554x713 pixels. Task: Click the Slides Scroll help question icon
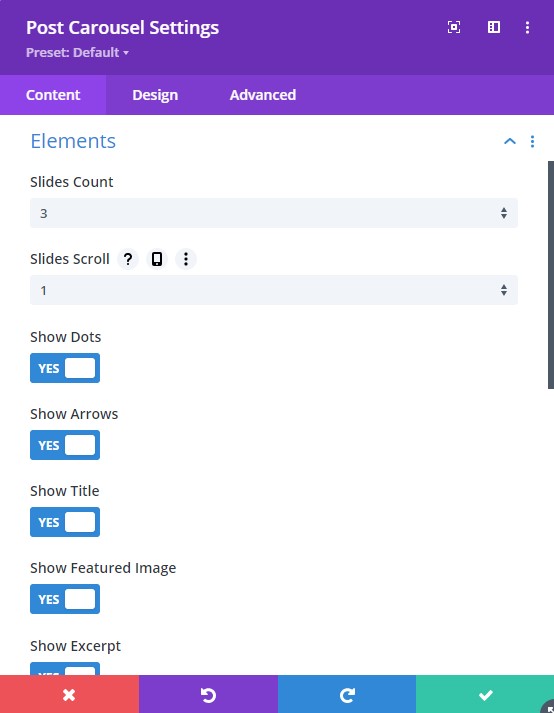pyautogui.click(x=128, y=259)
